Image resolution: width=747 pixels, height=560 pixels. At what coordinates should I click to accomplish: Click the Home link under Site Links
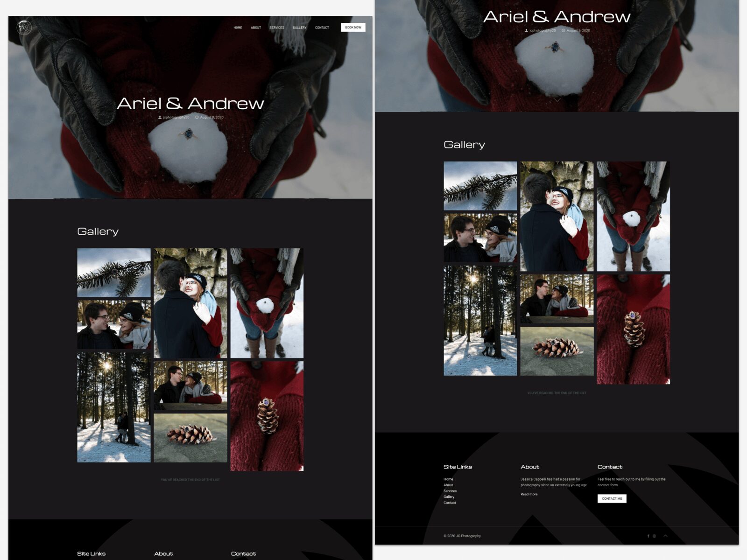click(448, 479)
